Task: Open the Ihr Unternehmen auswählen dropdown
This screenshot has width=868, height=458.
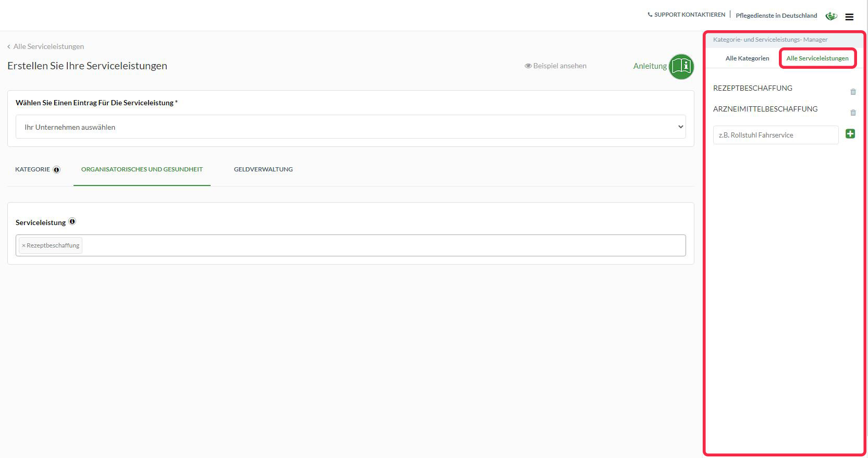Action: pyautogui.click(x=350, y=127)
